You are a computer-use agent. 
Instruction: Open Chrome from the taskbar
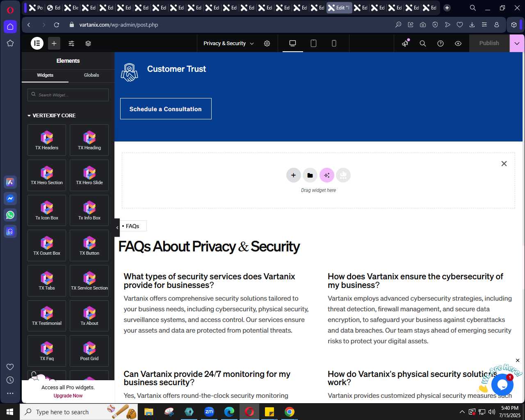(x=290, y=412)
